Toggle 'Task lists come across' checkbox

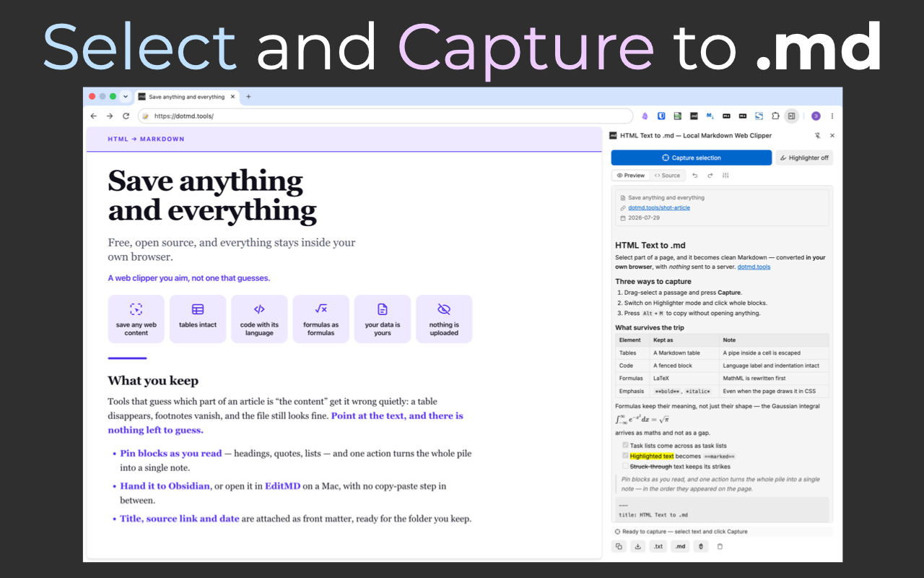[625, 446]
